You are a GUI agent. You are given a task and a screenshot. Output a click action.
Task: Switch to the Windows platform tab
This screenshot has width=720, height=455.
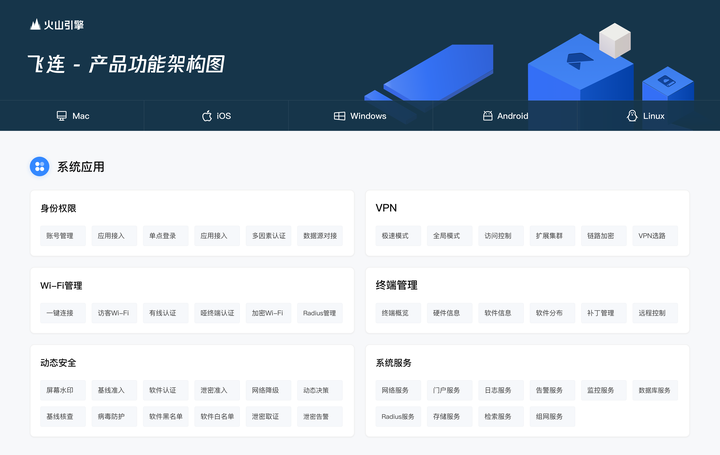click(x=360, y=116)
